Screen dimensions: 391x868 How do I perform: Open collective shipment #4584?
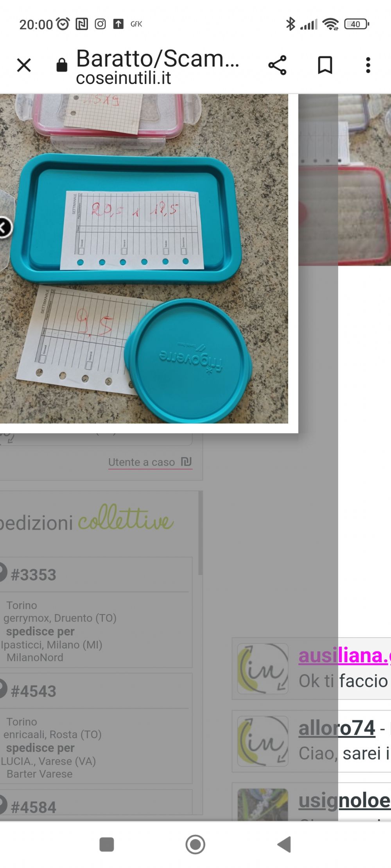pyautogui.click(x=34, y=807)
